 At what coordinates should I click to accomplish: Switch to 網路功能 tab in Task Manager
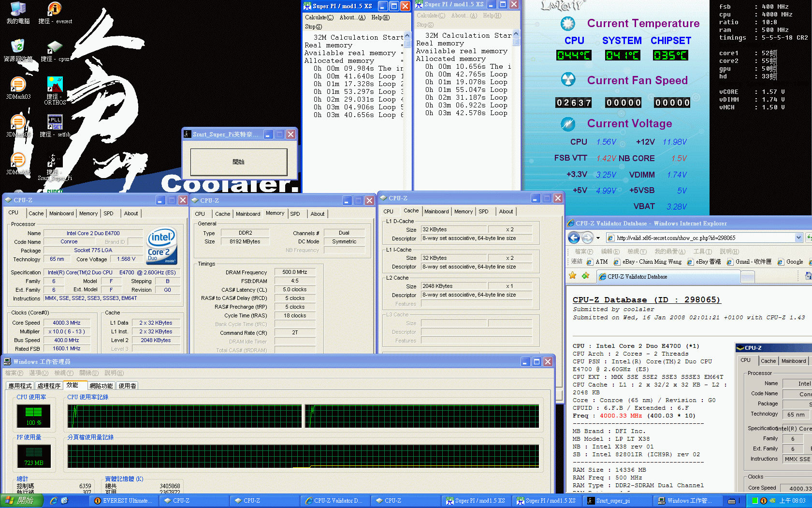click(101, 386)
